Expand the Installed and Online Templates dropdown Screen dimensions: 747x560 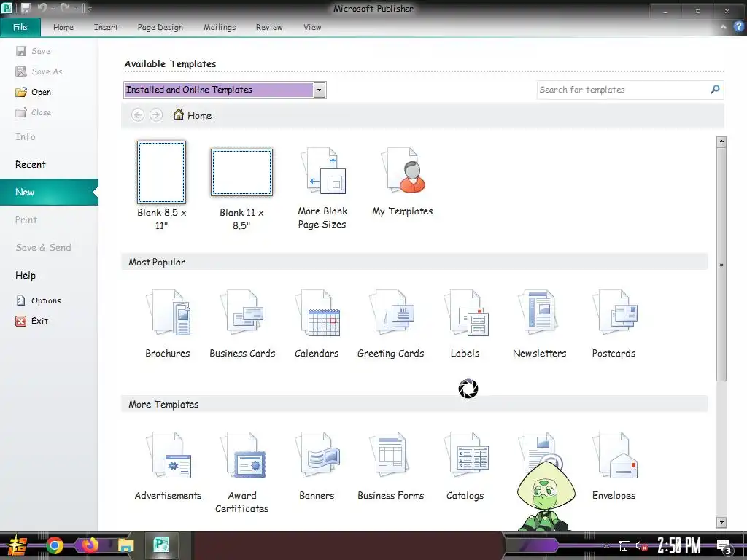320,90
